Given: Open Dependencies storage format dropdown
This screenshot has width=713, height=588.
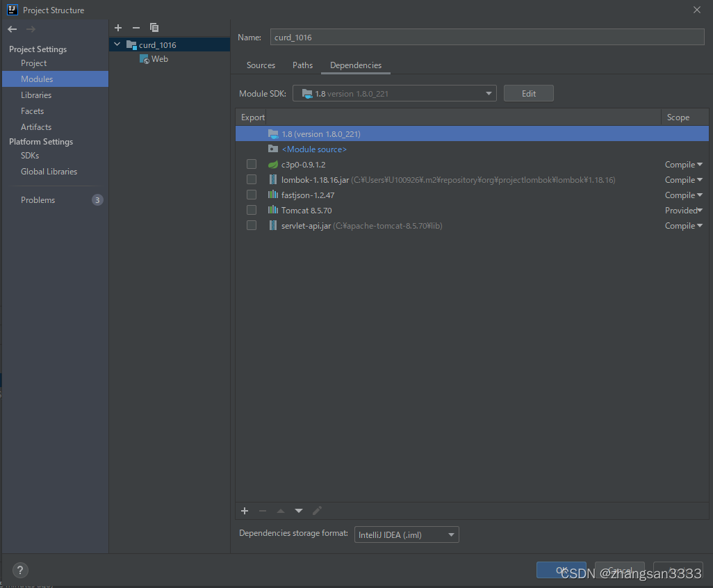Looking at the screenshot, I should point(407,534).
